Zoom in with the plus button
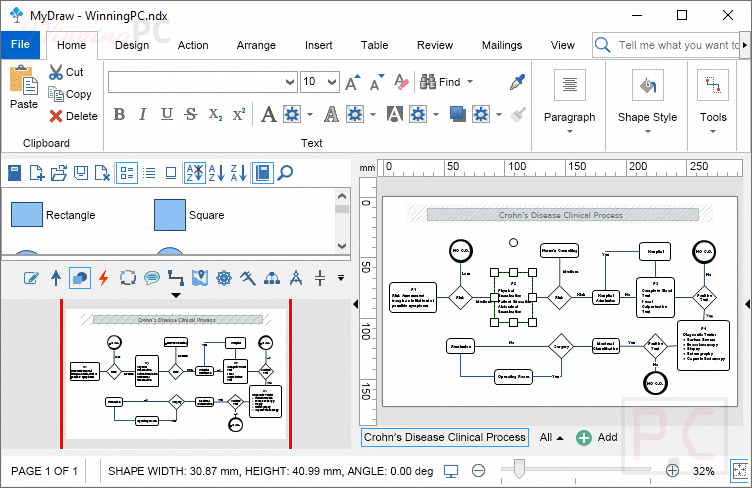The width and height of the screenshot is (752, 488). click(672, 471)
